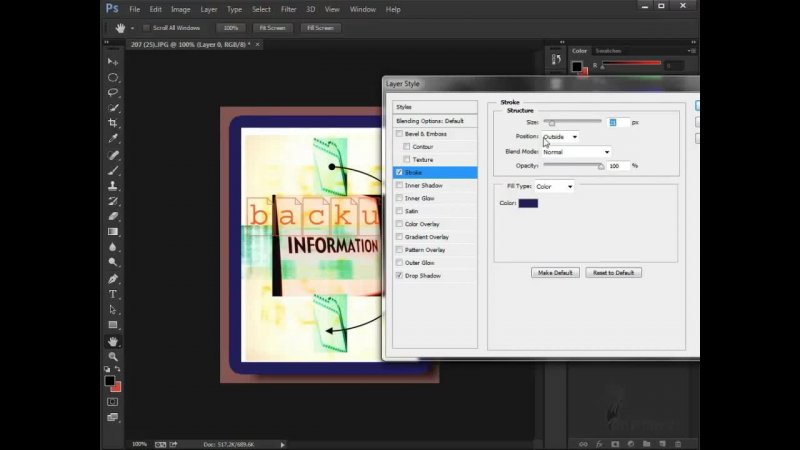Select the Eyedropper tool

click(113, 138)
